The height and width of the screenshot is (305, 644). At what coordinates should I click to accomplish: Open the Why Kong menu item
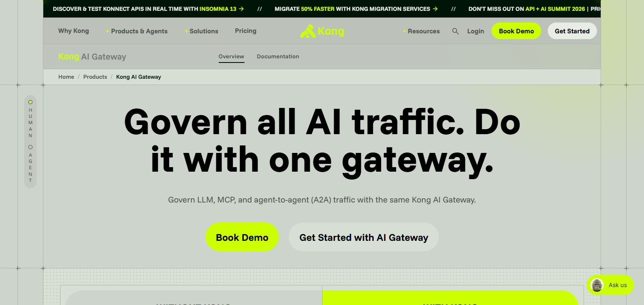click(74, 31)
